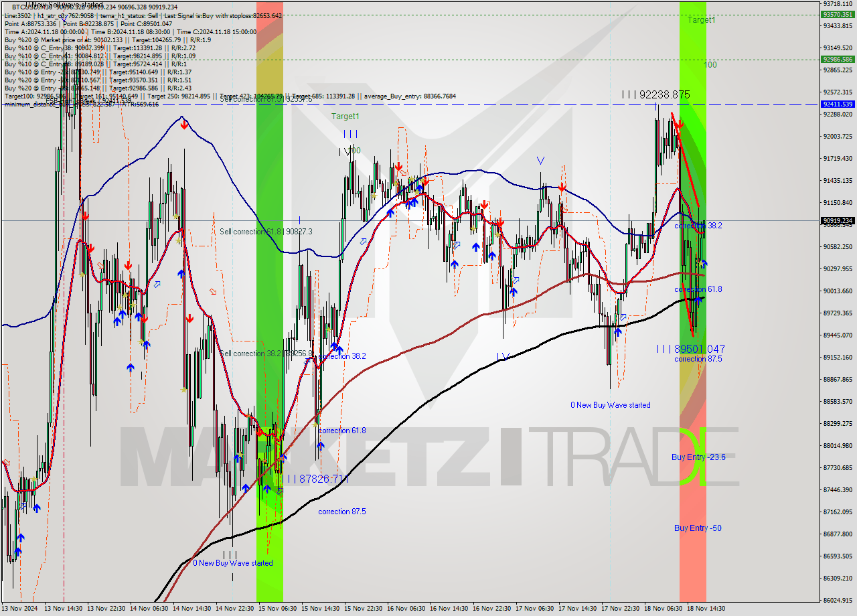Click 'correction 61.8' label on 18 Nov
Viewport: 857px width, 616px height.
698,289
